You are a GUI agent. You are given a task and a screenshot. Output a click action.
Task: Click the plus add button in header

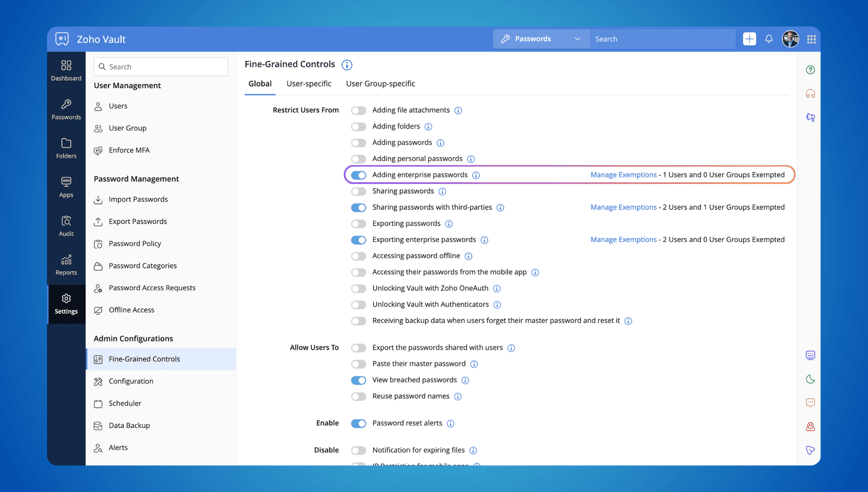pos(749,39)
